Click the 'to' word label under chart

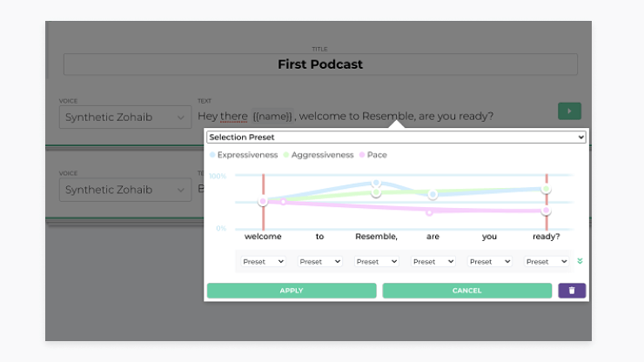coord(319,237)
